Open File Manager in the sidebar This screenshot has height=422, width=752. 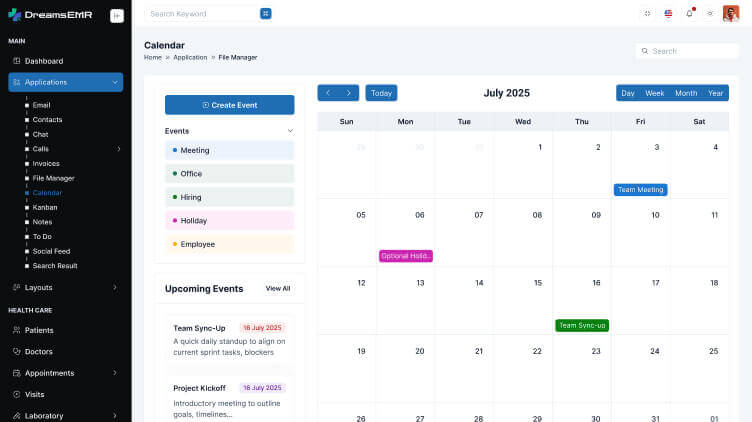(x=53, y=178)
